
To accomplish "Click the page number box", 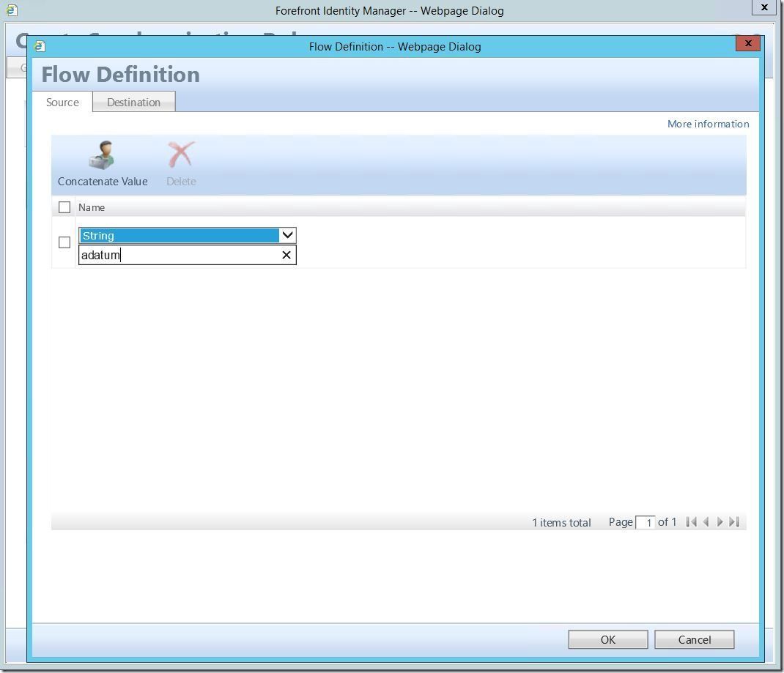I will pyautogui.click(x=645, y=523).
